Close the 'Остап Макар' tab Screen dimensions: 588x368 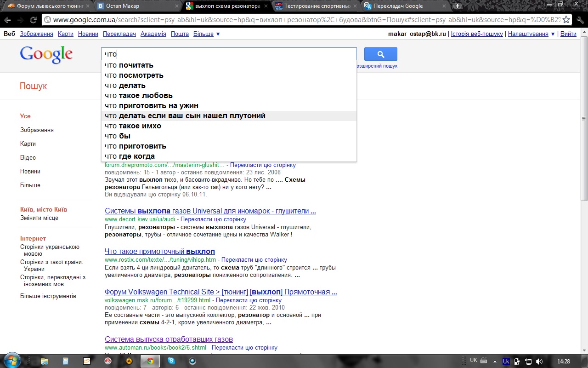pos(177,6)
